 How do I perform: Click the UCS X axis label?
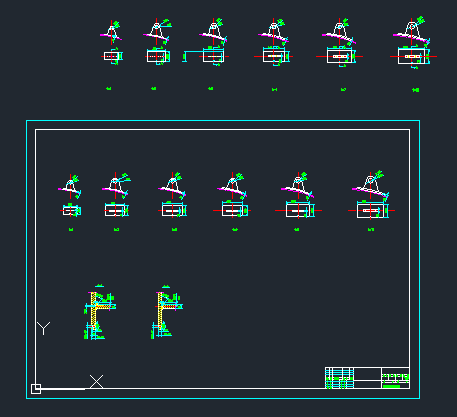[x=96, y=382]
